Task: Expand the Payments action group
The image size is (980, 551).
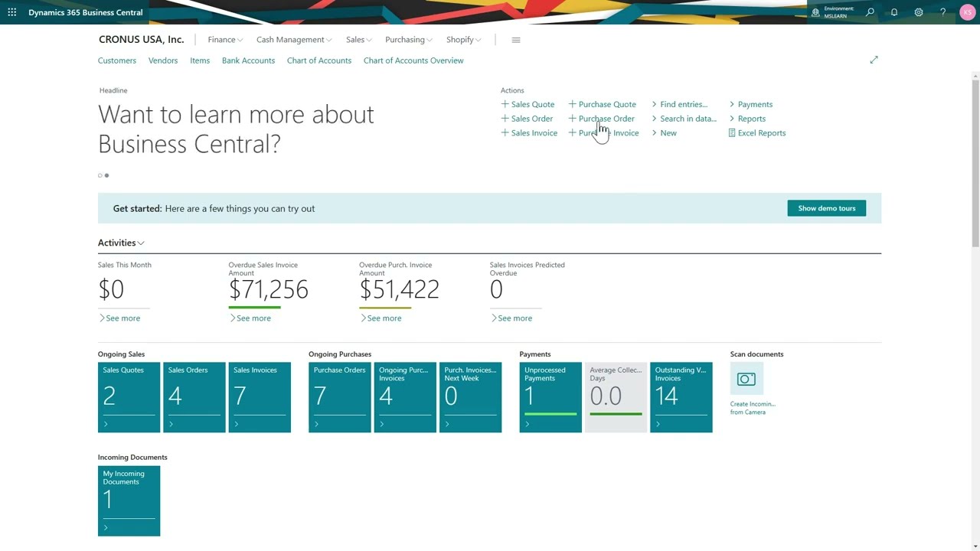Action: 750,104
